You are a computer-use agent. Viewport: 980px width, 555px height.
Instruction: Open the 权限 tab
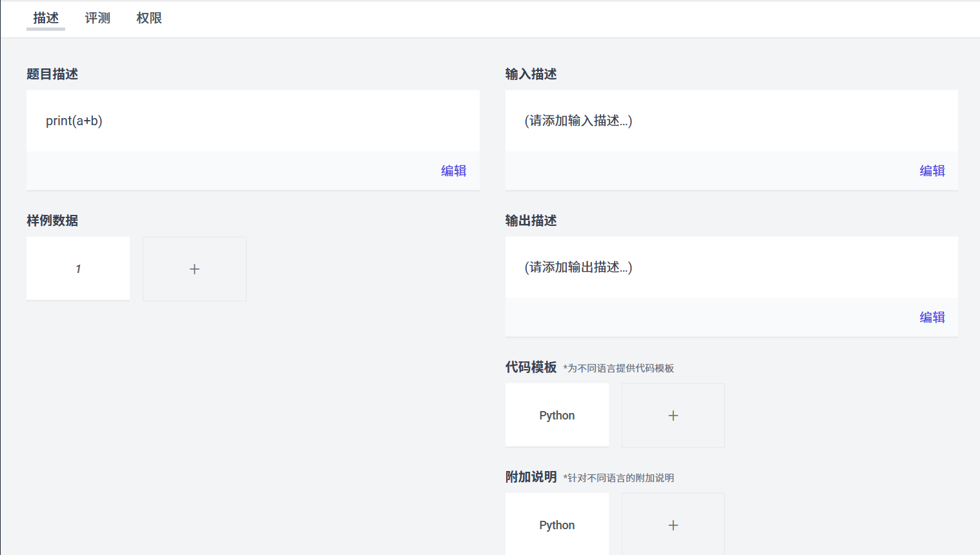149,18
